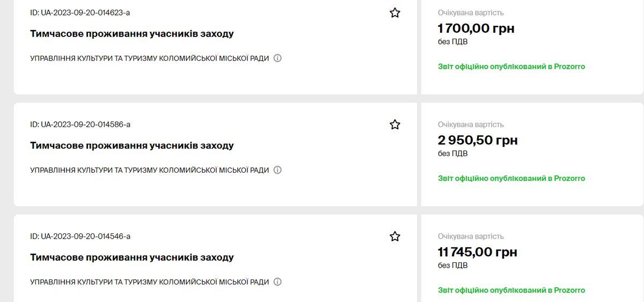Viewport: 644px width, 302px height.
Task: Select organization name in tender ending 014623-a
Action: [149, 58]
